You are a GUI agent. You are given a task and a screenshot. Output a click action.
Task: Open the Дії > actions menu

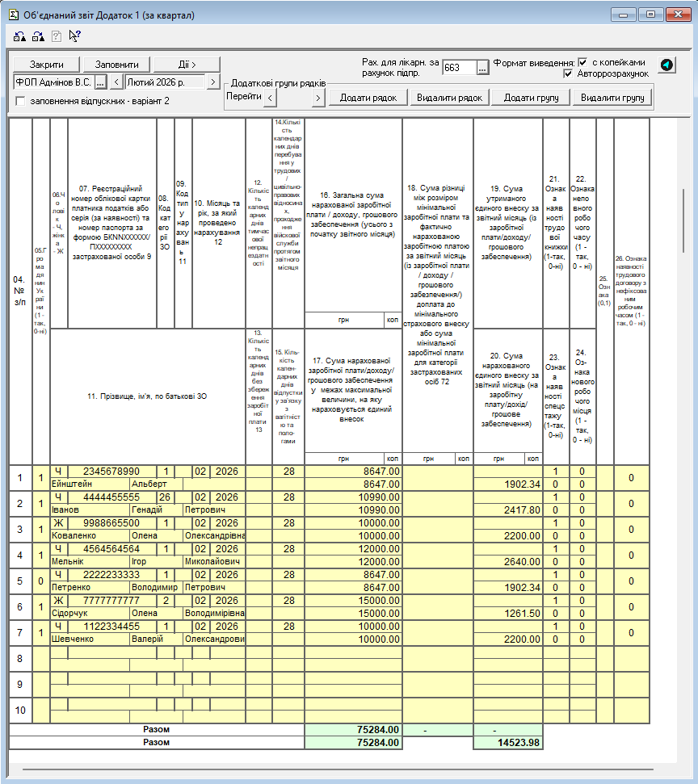[187, 65]
